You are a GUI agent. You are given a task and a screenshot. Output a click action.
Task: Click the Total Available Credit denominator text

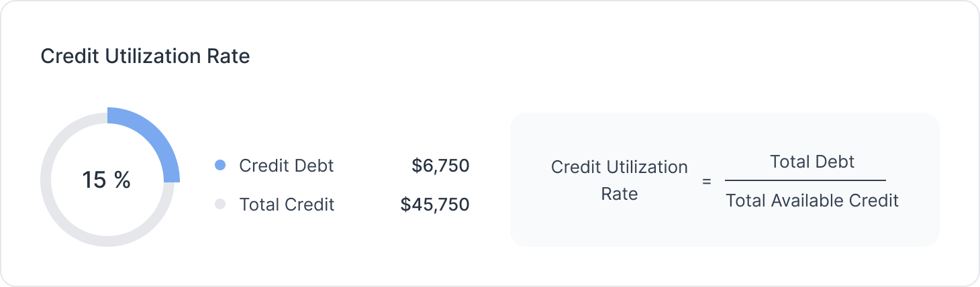pyautogui.click(x=812, y=200)
